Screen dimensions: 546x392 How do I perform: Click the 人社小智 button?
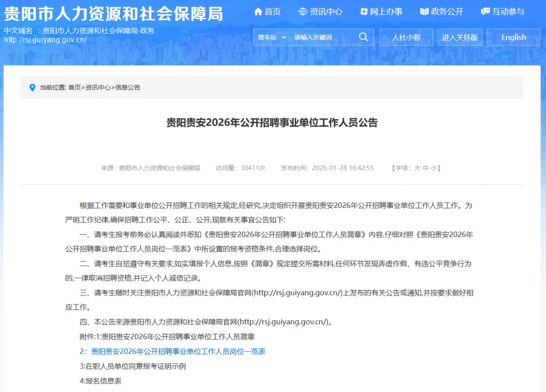coord(406,37)
